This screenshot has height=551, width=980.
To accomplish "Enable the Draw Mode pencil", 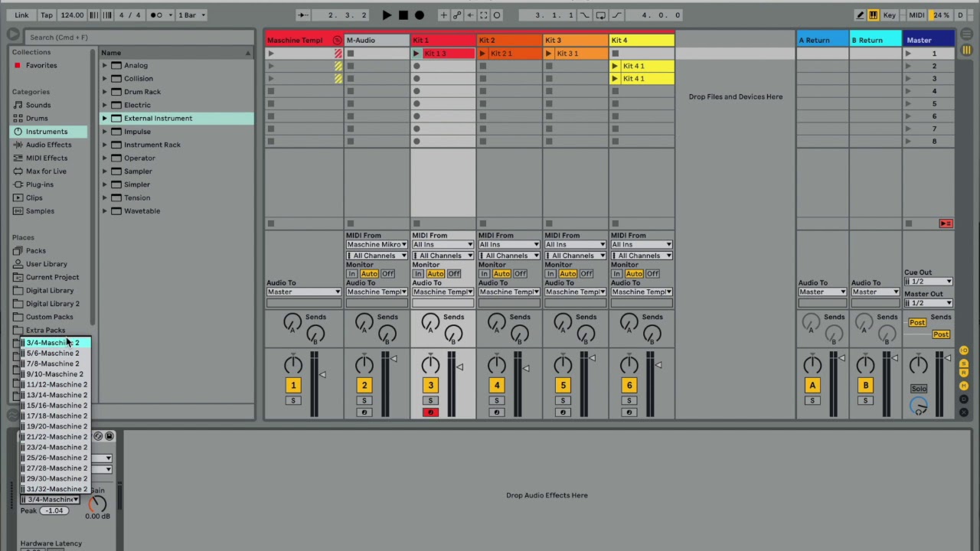I will click(860, 15).
